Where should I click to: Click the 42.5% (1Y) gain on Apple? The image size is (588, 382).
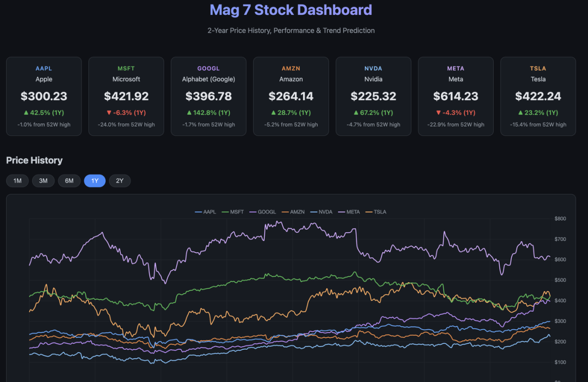[44, 113]
